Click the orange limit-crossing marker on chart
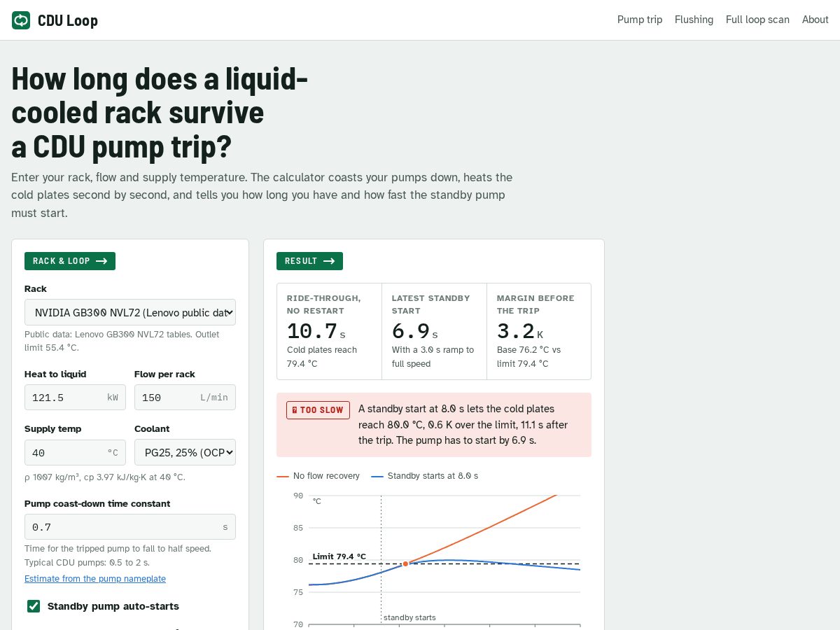840x630 pixels. tap(405, 563)
